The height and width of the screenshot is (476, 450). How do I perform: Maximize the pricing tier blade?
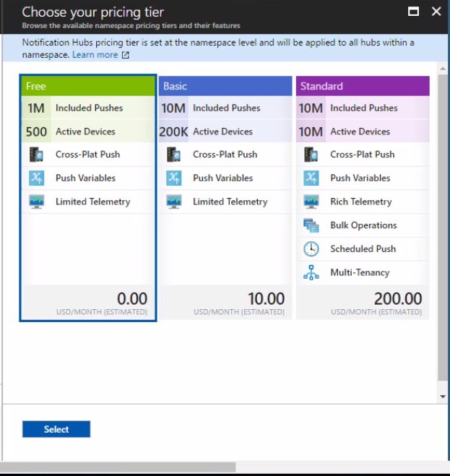(413, 12)
